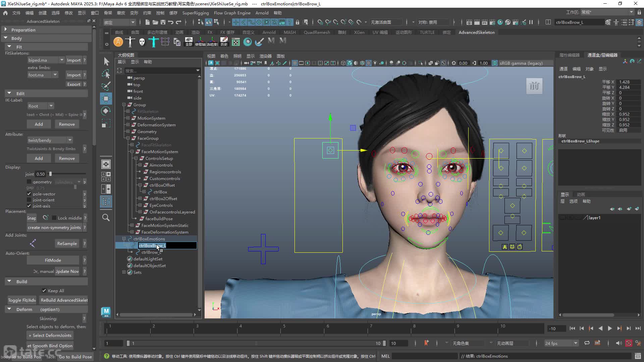Uncheck the pole-vector display option
644x362 pixels.
click(29, 194)
